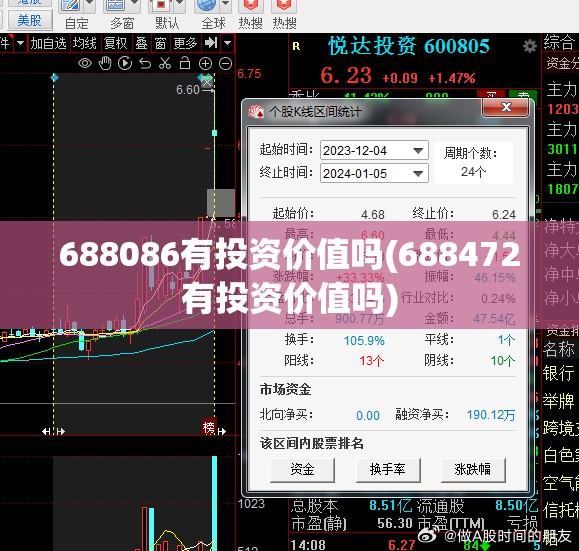Image resolution: width=579 pixels, height=551 pixels.
Task: Open the 起始时间 date dropdown
Action: click(x=418, y=151)
